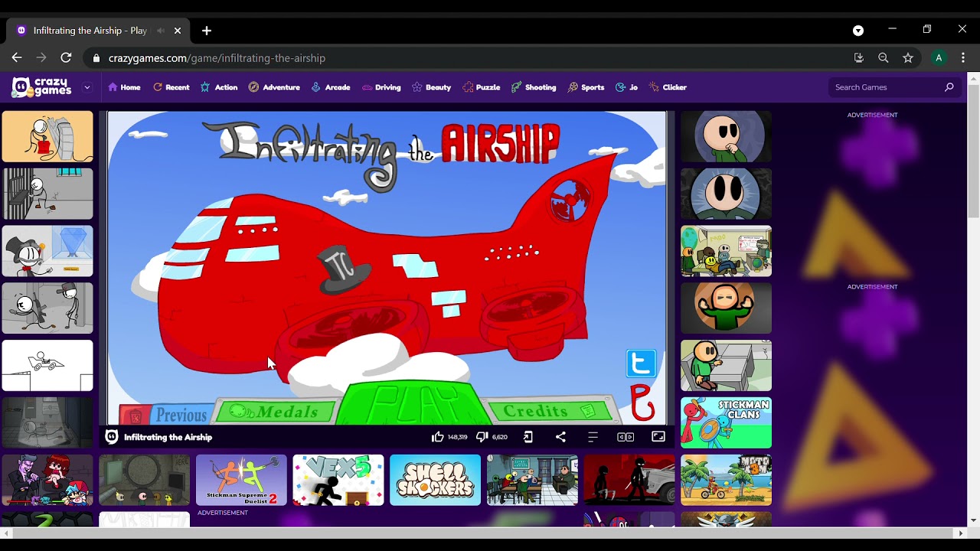The width and height of the screenshot is (980, 551).
Task: Open the Chrome profile avatar A
Action: [939, 58]
